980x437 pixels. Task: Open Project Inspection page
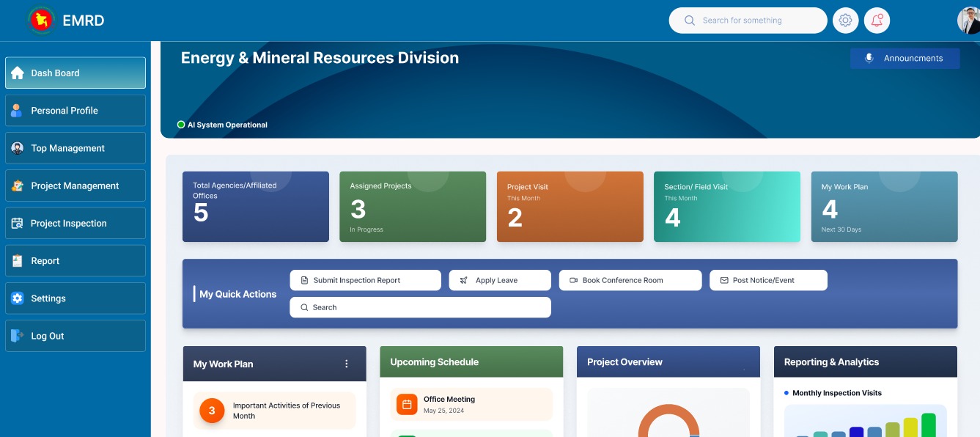(x=75, y=223)
